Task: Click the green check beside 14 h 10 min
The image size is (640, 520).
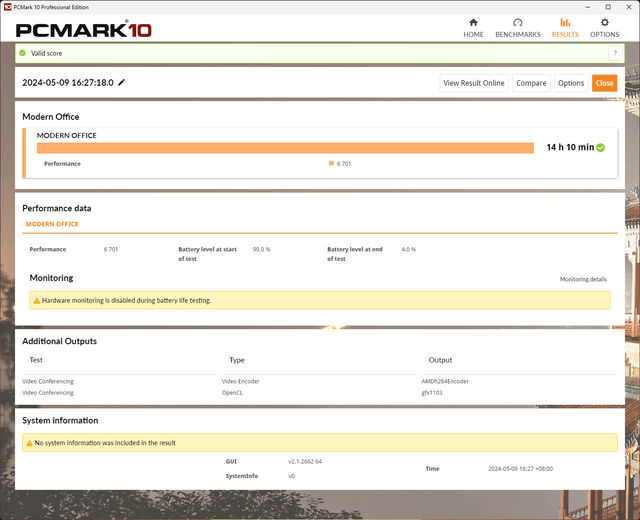Action: (600, 147)
